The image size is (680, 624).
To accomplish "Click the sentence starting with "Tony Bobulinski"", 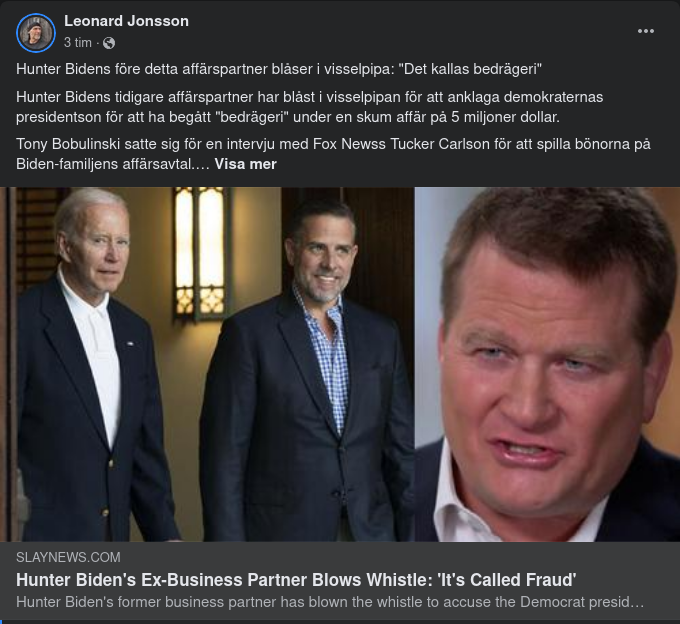I will click(333, 144).
